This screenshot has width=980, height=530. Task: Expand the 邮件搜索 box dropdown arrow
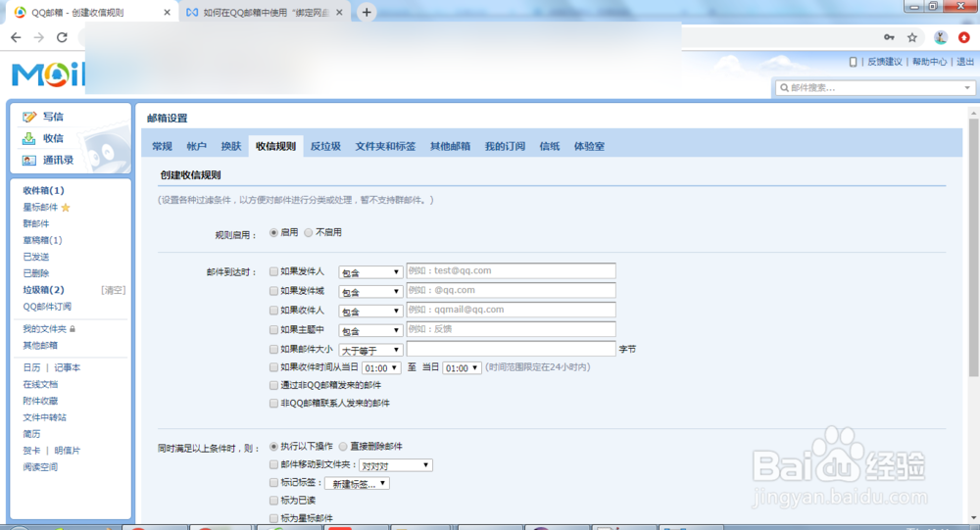point(967,88)
